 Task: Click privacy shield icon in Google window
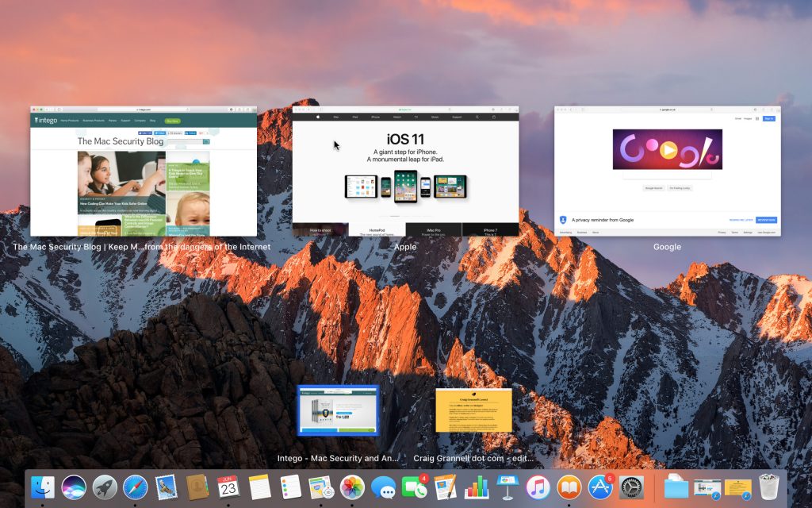563,220
